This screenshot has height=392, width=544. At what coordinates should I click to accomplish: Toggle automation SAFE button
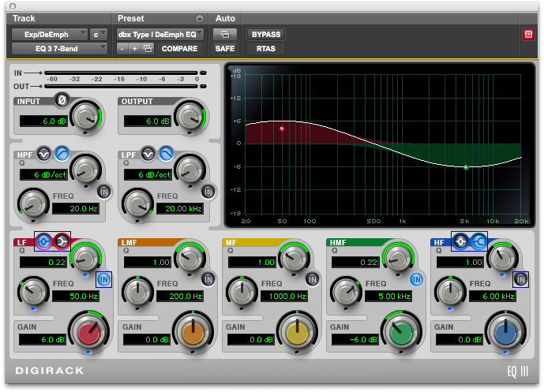coord(225,49)
